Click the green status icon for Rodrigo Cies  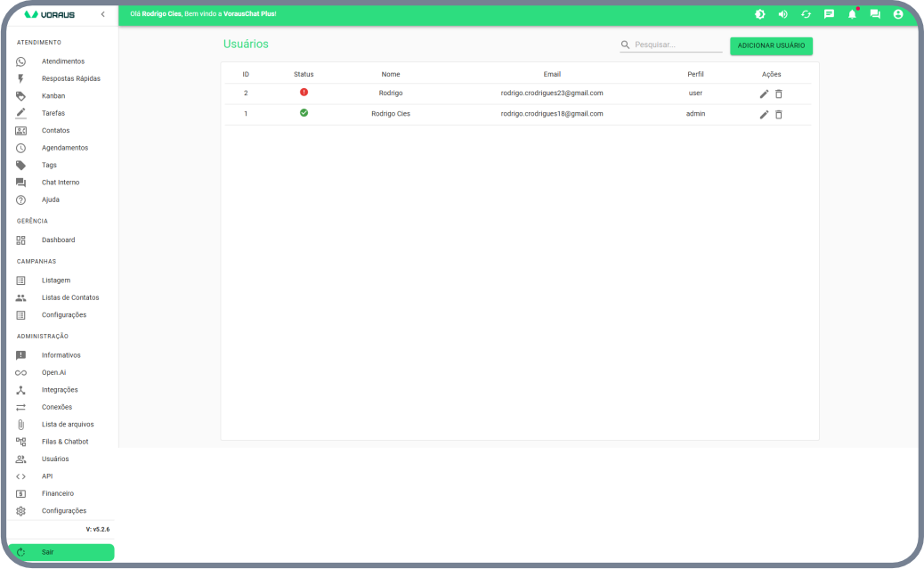point(304,113)
